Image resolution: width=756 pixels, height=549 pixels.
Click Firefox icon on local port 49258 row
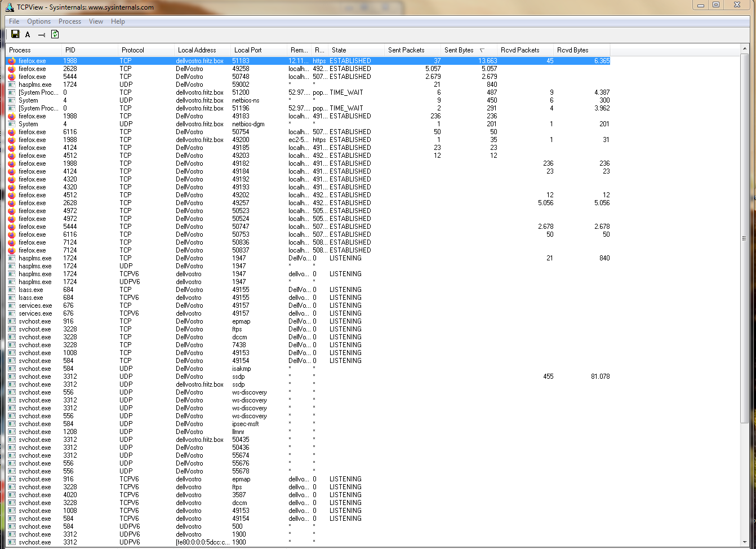pyautogui.click(x=12, y=69)
